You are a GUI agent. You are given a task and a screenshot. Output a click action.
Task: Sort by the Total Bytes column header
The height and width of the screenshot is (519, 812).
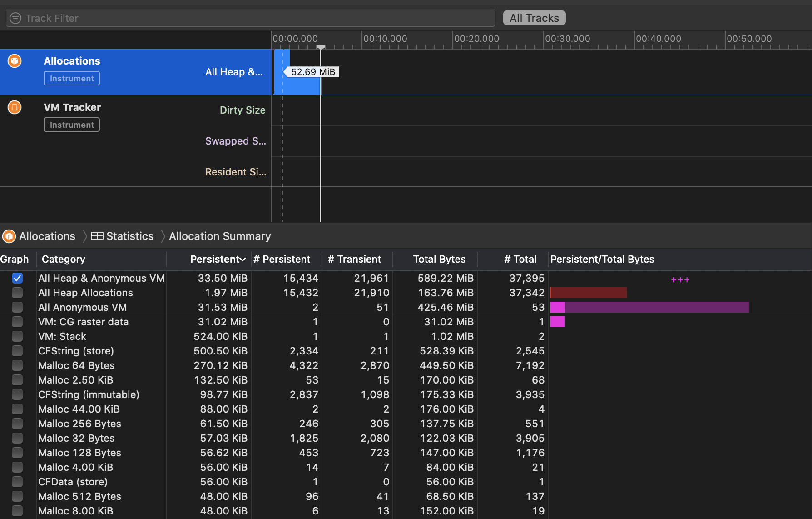click(439, 259)
